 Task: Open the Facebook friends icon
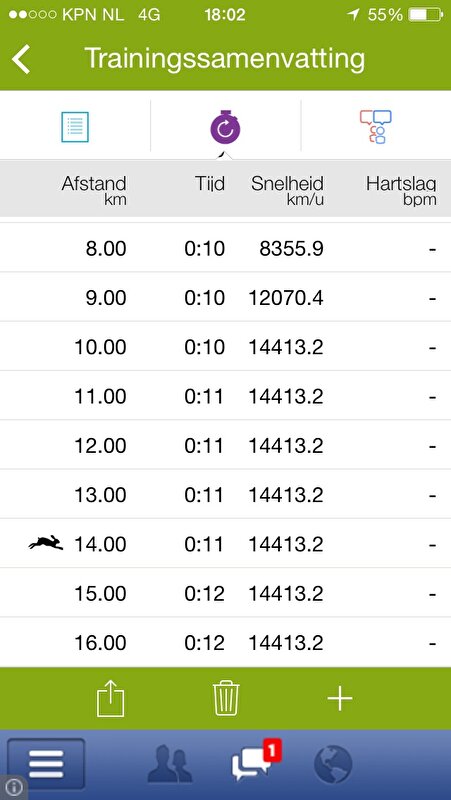(170, 764)
